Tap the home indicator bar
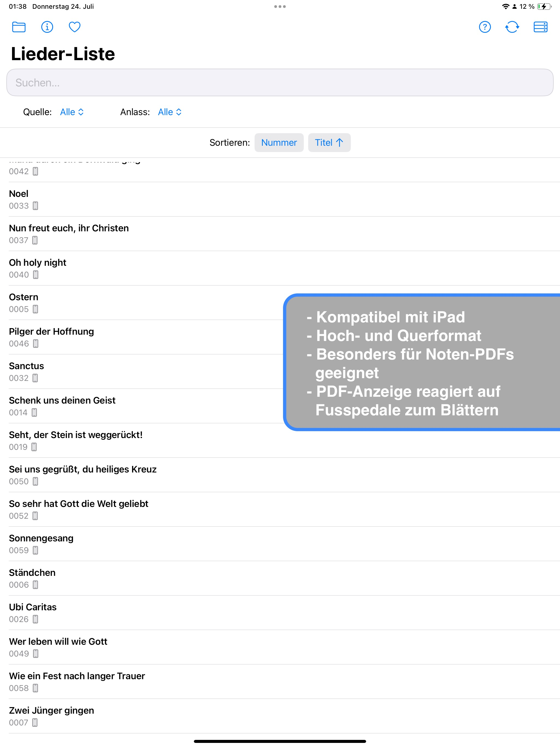 (280, 741)
